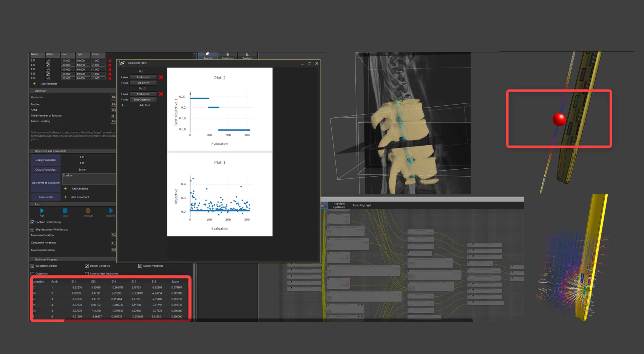Screen dimensions: 644x354
Task: Close the Optimizer Plots window
Action: (x=317, y=63)
